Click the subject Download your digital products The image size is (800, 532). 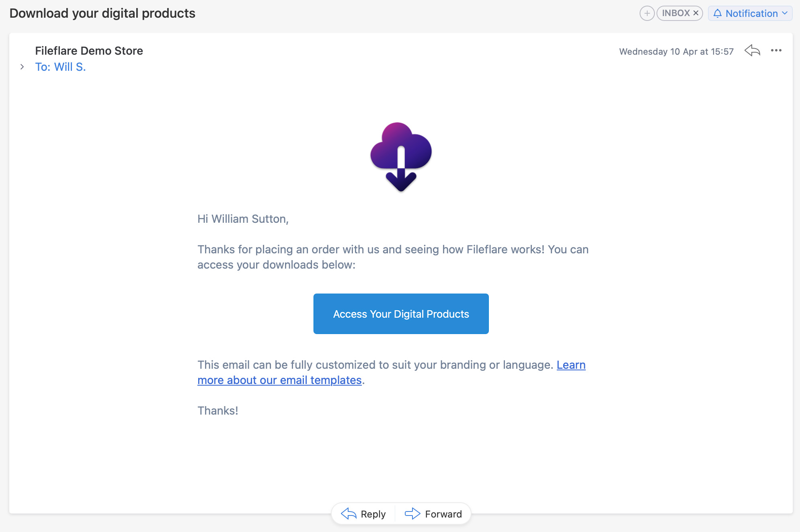point(103,13)
